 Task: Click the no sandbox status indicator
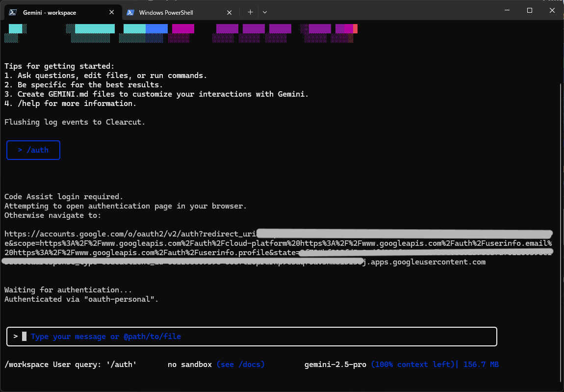click(x=190, y=364)
